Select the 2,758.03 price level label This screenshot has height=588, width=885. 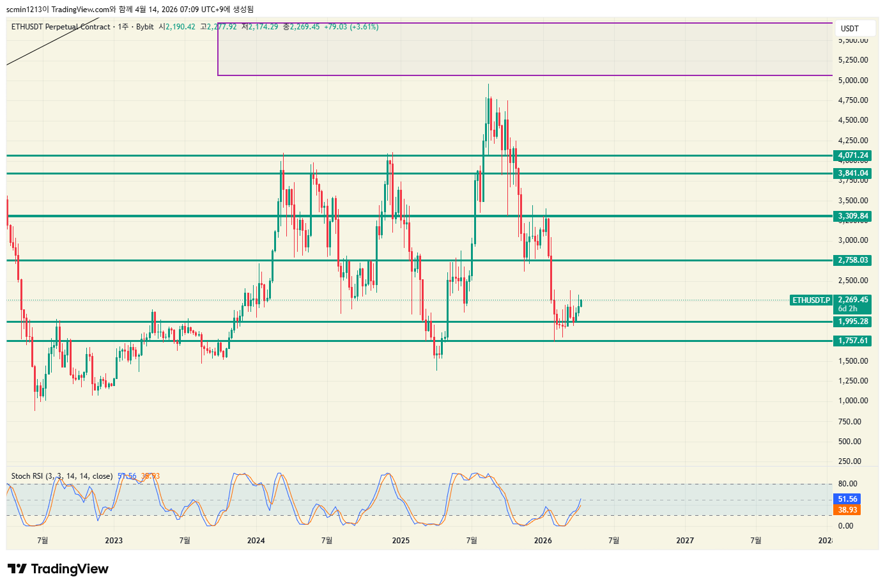[x=853, y=260]
